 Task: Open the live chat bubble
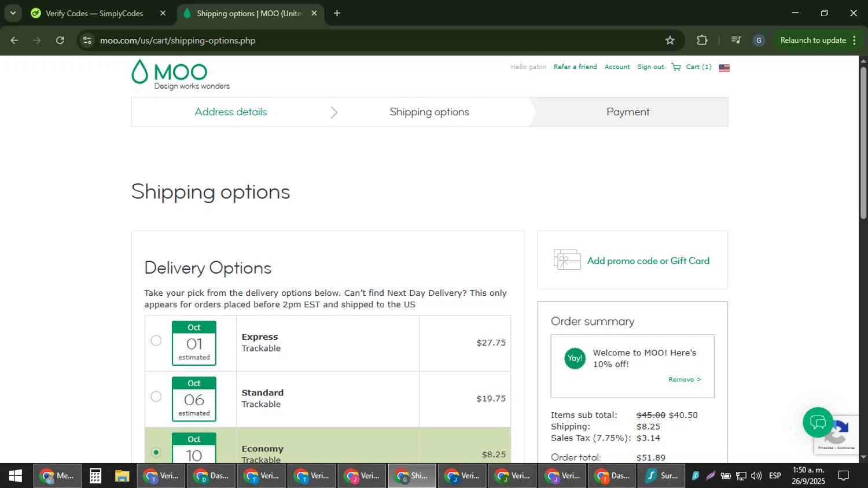point(818,422)
